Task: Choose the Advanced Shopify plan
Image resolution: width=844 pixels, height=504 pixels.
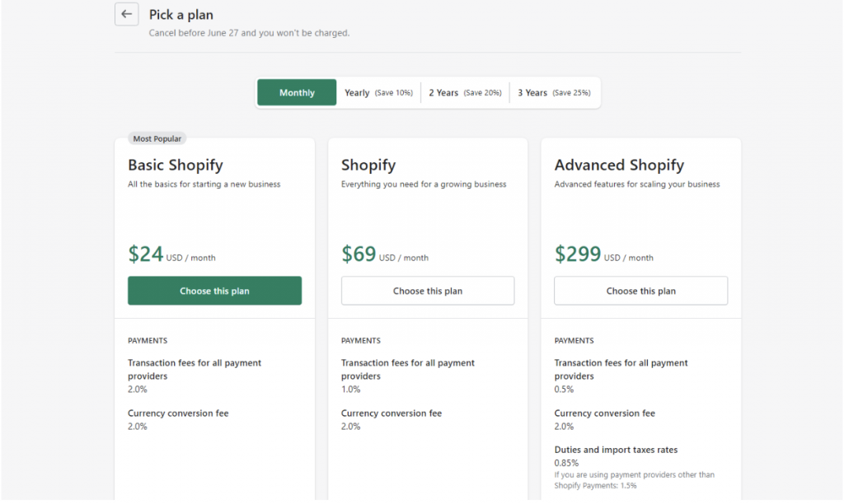Action: click(x=641, y=291)
